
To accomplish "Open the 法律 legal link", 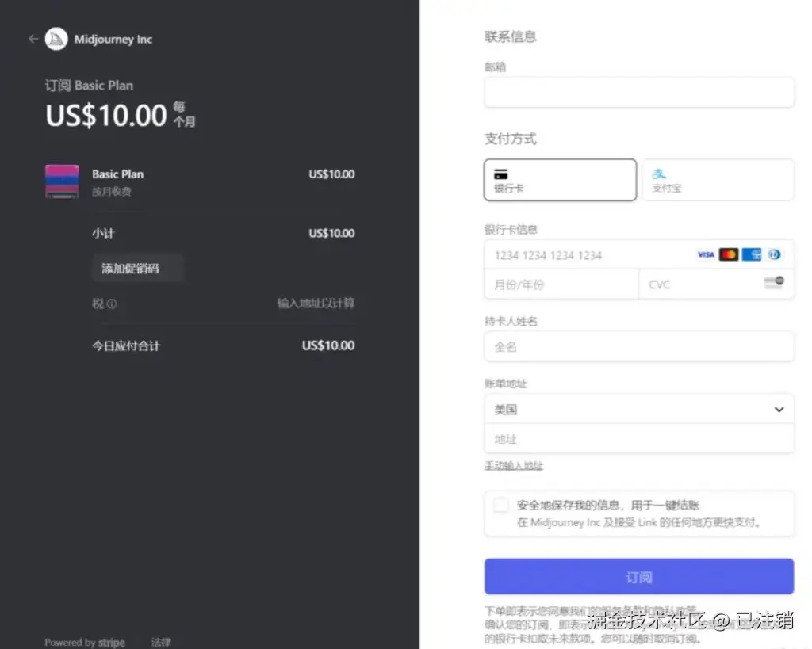I will tap(160, 643).
